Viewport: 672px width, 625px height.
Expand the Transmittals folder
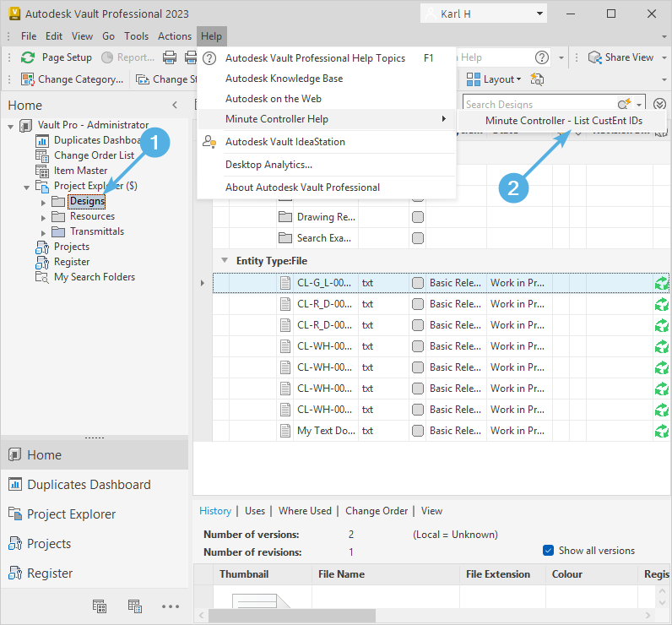[43, 233]
